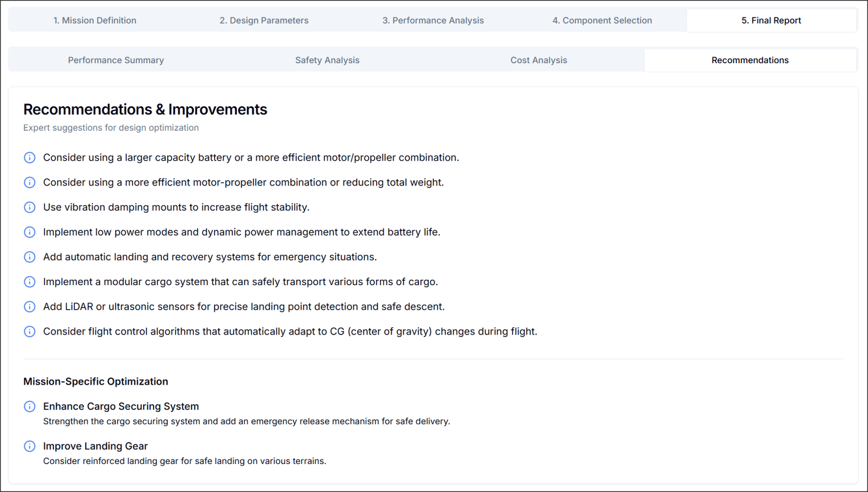Click the info icon for Enhance Cargo Securing System
The image size is (868, 492).
(29, 406)
